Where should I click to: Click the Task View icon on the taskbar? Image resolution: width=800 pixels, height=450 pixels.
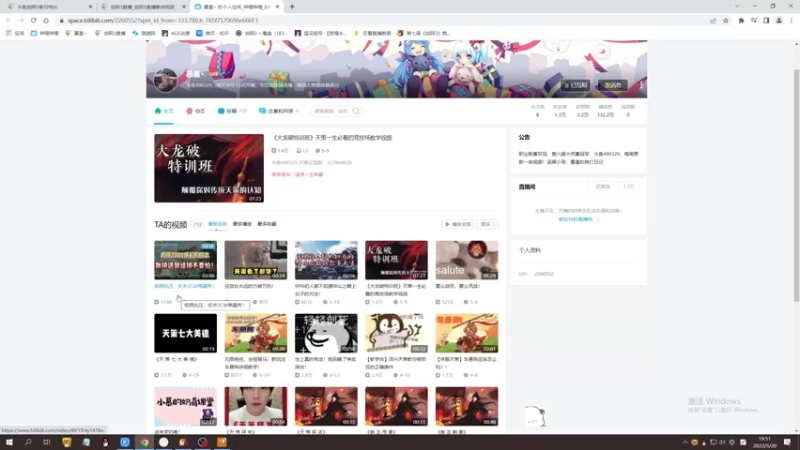(x=46, y=442)
